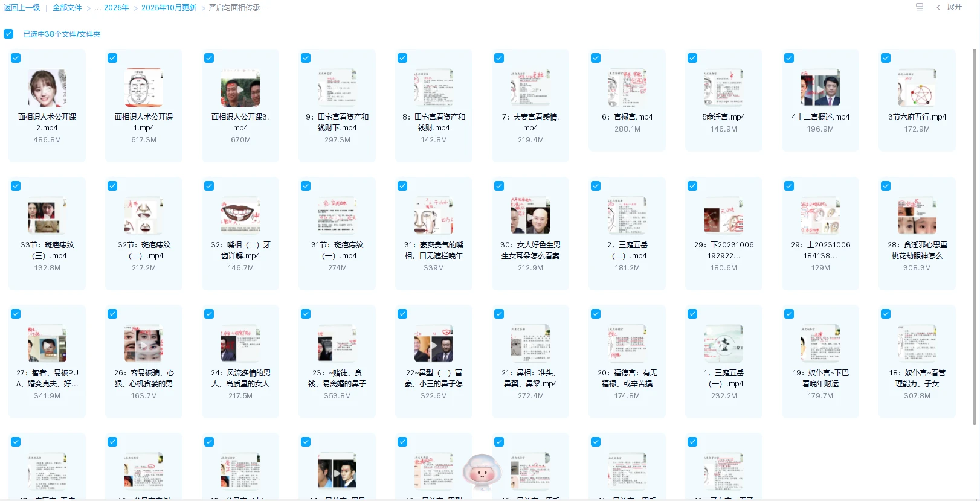Open thumbnail of 7：夫妻宫看感情.mp4

tap(530, 88)
